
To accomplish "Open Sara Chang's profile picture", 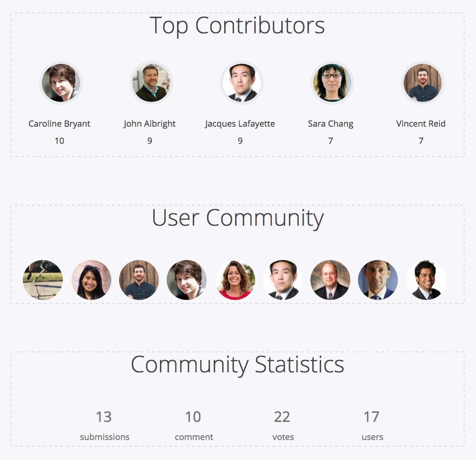I will [332, 82].
